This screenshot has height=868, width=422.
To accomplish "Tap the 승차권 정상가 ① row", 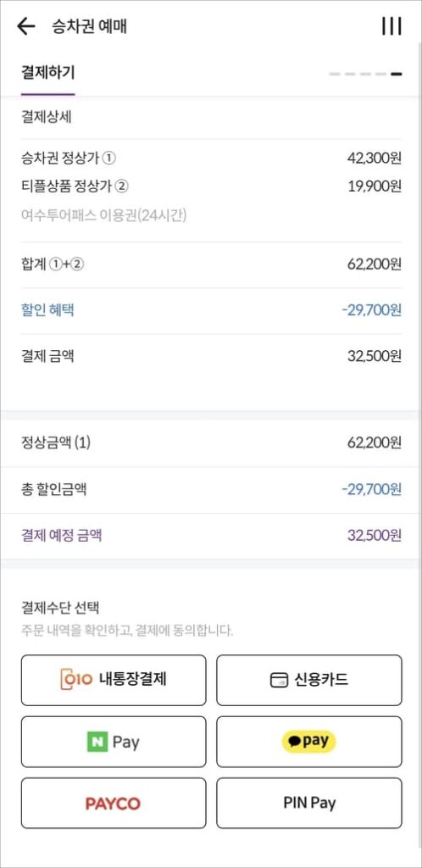I will pos(211,159).
